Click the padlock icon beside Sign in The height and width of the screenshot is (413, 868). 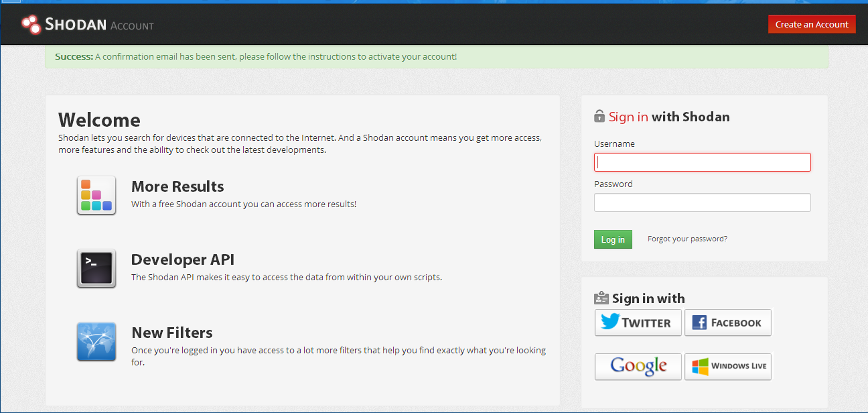click(x=599, y=116)
